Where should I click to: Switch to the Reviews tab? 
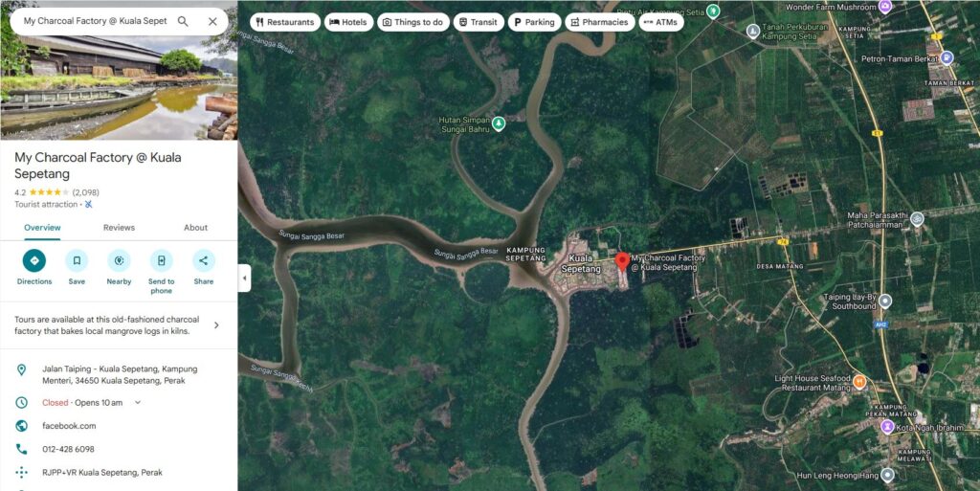[119, 228]
